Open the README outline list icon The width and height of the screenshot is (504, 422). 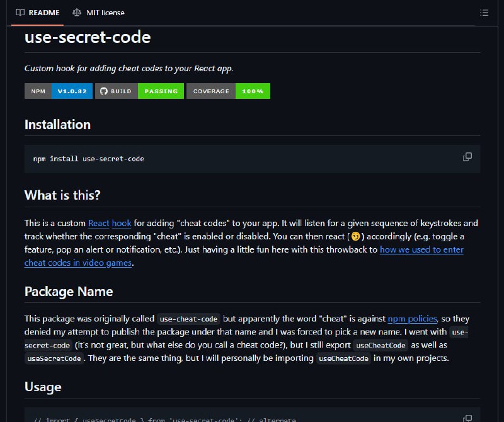coord(484,13)
